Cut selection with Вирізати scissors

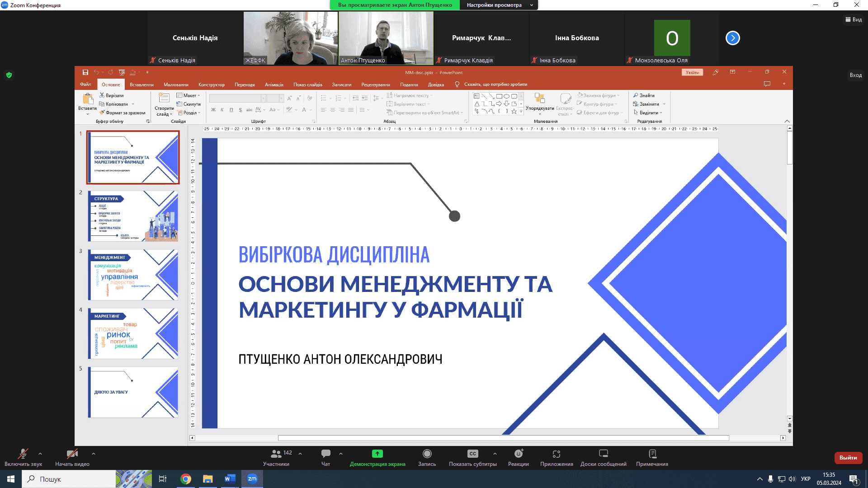112,95
